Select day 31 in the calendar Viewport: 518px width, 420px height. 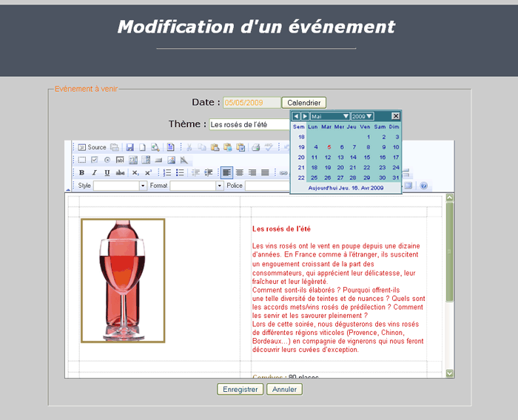tap(396, 177)
